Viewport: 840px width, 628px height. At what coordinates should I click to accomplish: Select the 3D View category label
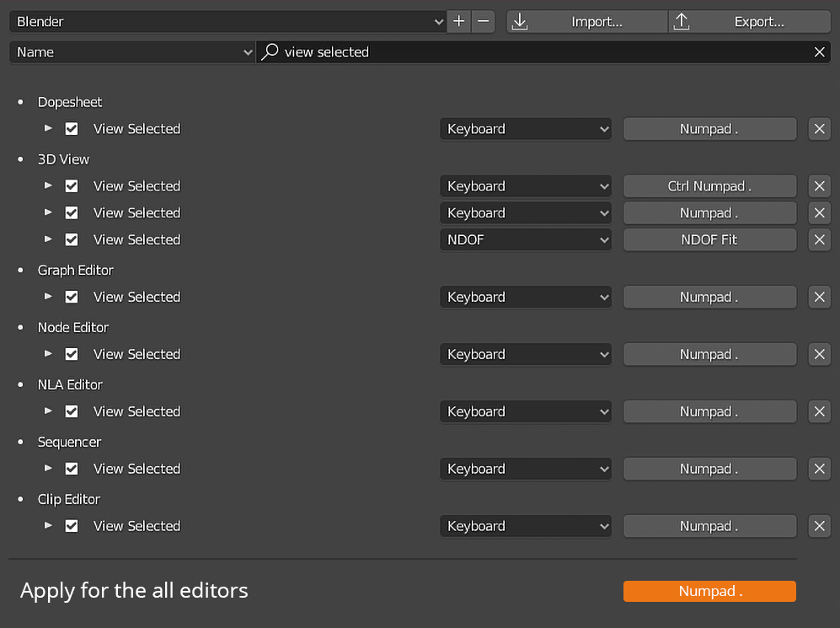tap(63, 159)
